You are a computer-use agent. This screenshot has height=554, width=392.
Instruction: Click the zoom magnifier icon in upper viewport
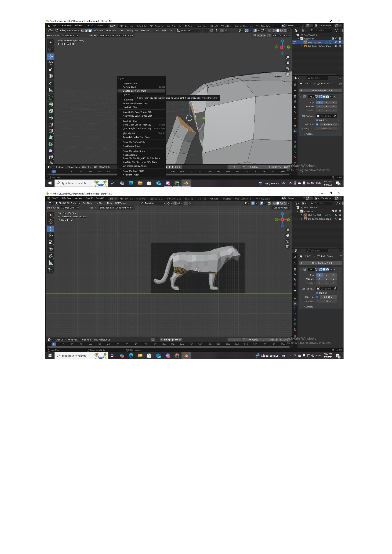point(288,58)
